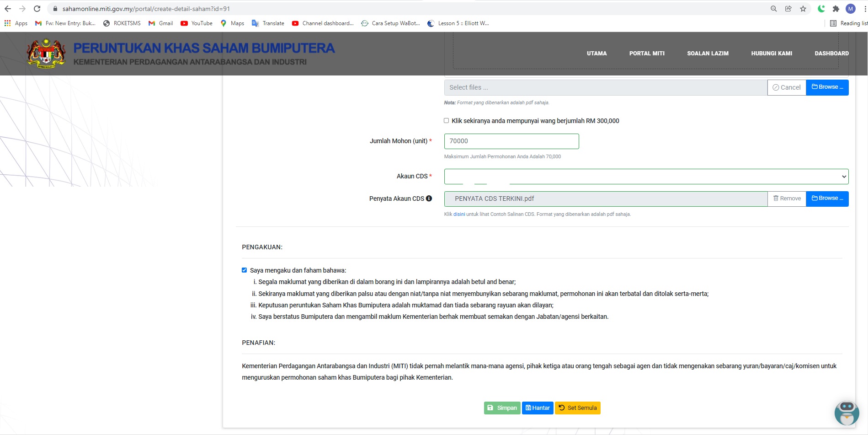Screen dimensions: 868x435
Task: Open the HUBUNGI KAMI menu item
Action: (x=772, y=54)
